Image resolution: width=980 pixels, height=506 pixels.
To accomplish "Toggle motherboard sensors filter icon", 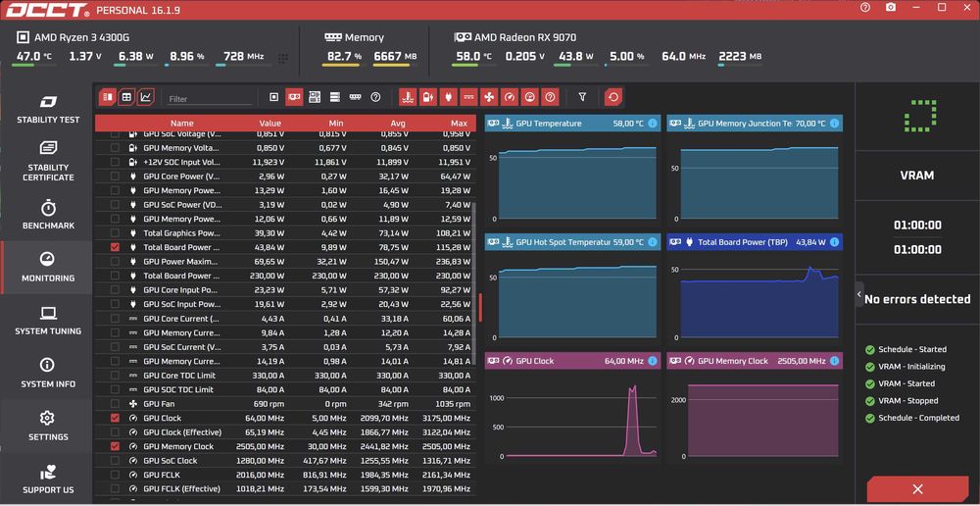I will 315,97.
